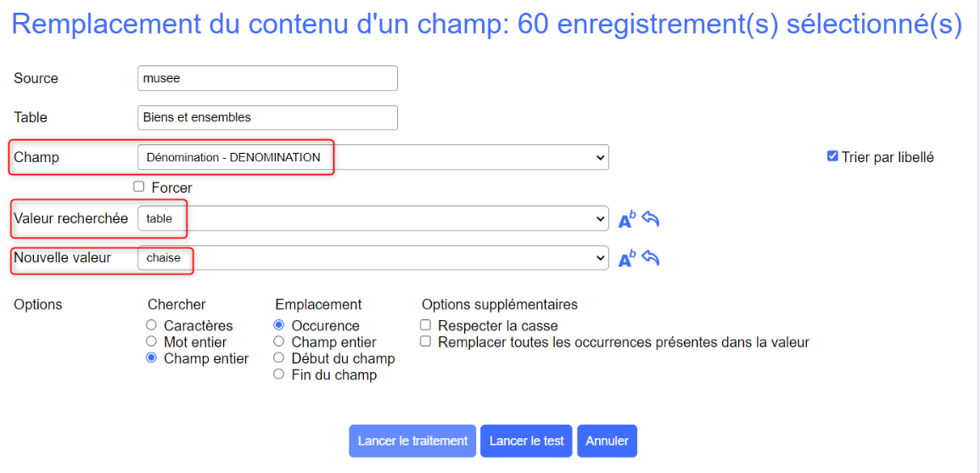
Task: Uncheck the Trier par libellé checkbox
Action: coord(832,156)
